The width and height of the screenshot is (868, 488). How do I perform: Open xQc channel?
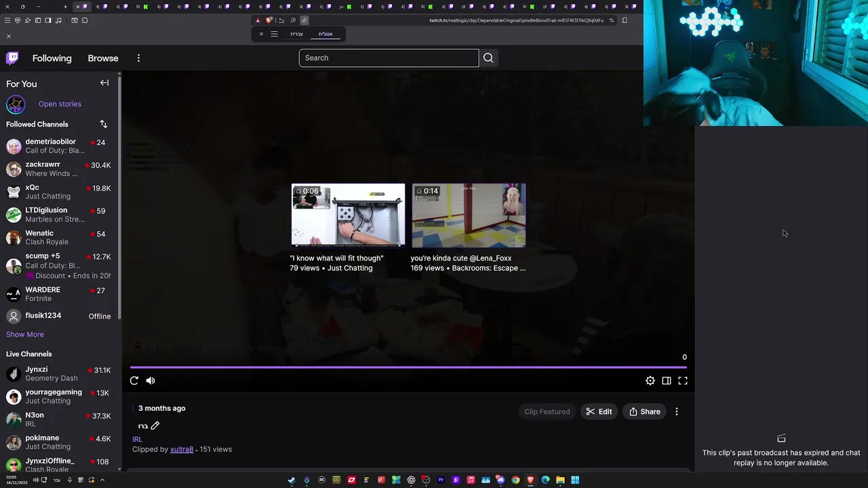point(60,192)
